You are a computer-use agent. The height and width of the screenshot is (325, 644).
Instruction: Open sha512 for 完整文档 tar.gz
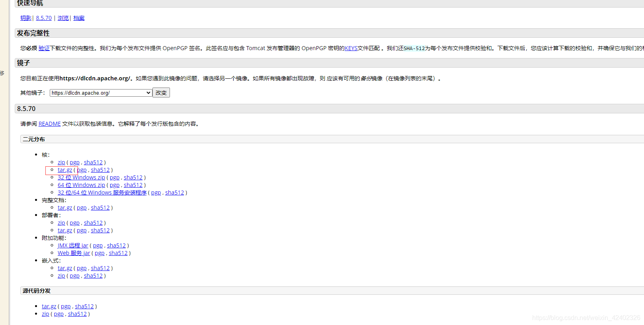click(100, 208)
